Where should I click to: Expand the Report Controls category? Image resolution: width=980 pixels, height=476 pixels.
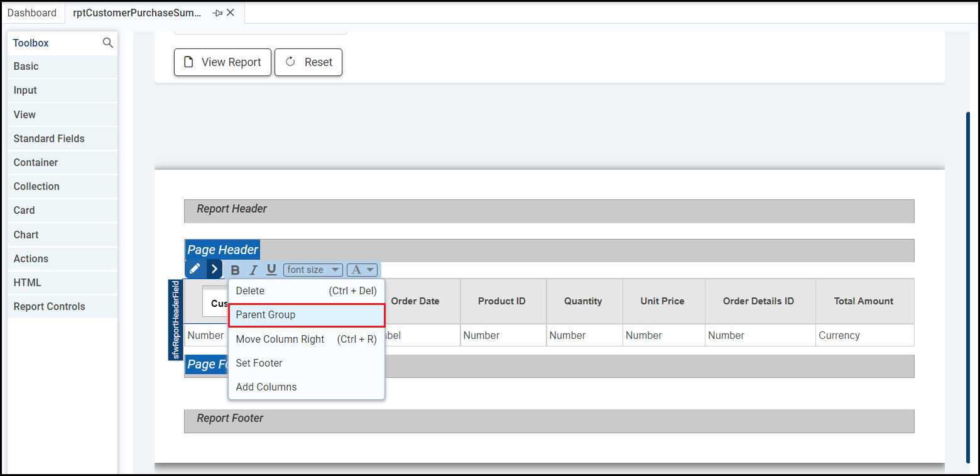click(62, 307)
